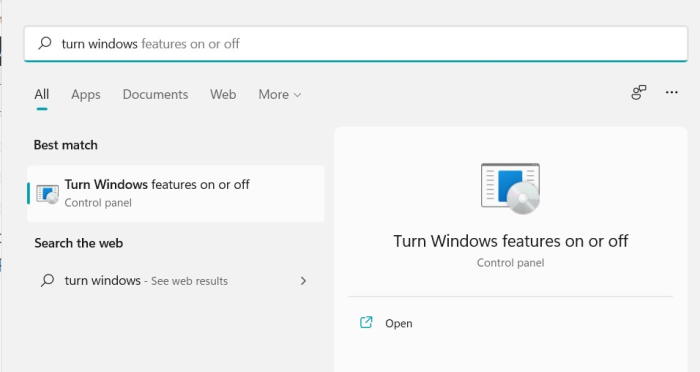Click the small Windows Features icon in Best match
Image resolution: width=700 pixels, height=372 pixels.
[47, 194]
